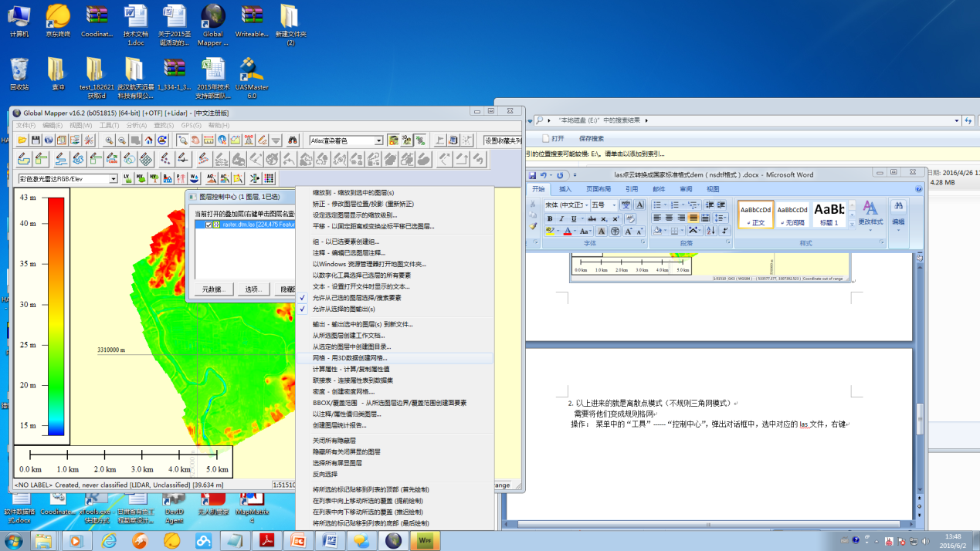Click the Center alignment button in Word
Viewport: 980px width, 551px height.
tap(670, 218)
